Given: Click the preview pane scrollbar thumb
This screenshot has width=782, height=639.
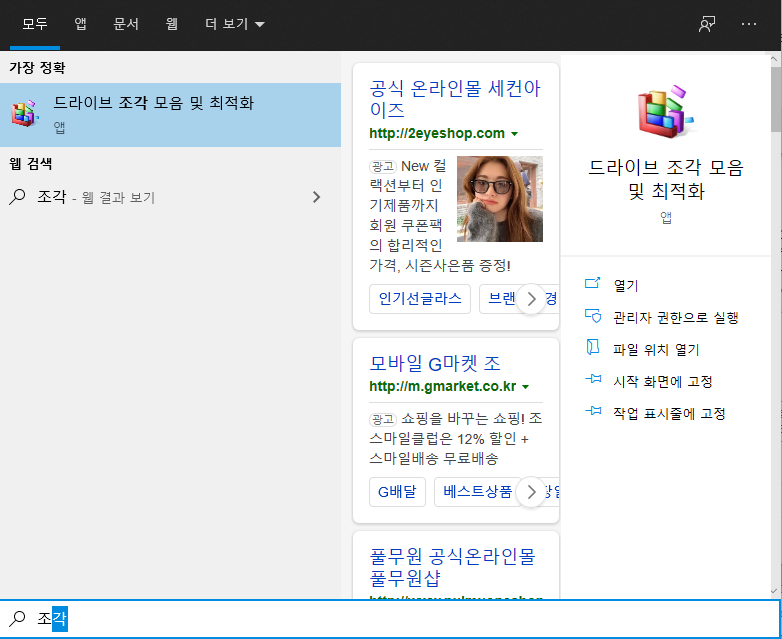Looking at the screenshot, I should pyautogui.click(x=776, y=99).
